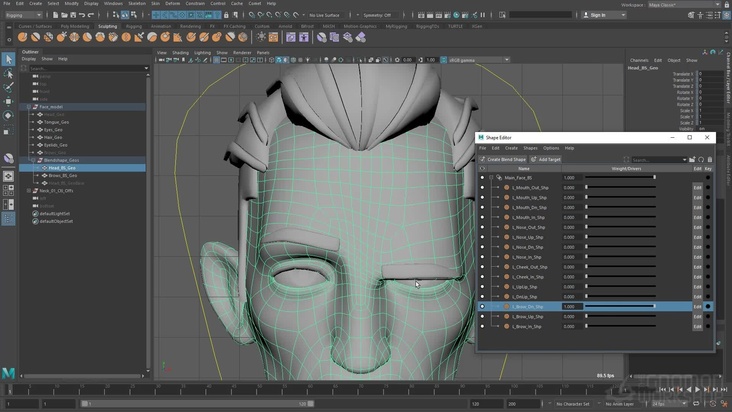
Task: Click the Open Scene folder icon
Action: [64, 15]
